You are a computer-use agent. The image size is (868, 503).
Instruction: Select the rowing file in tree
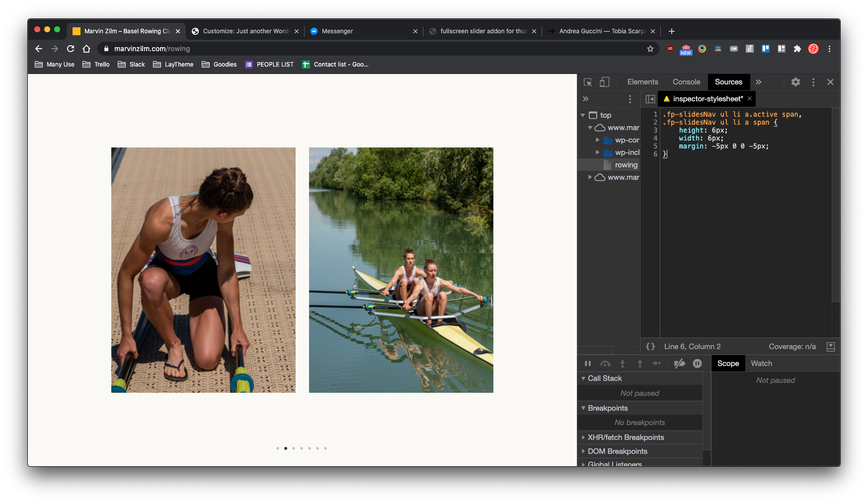click(x=626, y=165)
